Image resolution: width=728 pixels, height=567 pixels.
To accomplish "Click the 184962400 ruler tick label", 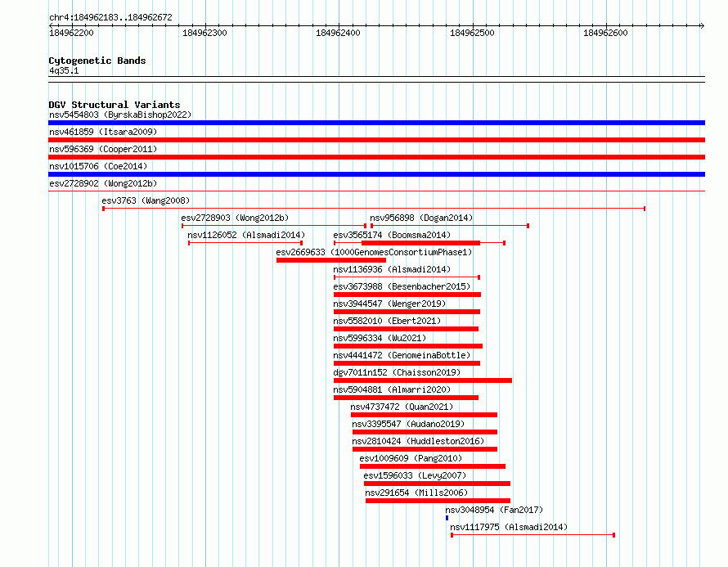I will click(338, 33).
